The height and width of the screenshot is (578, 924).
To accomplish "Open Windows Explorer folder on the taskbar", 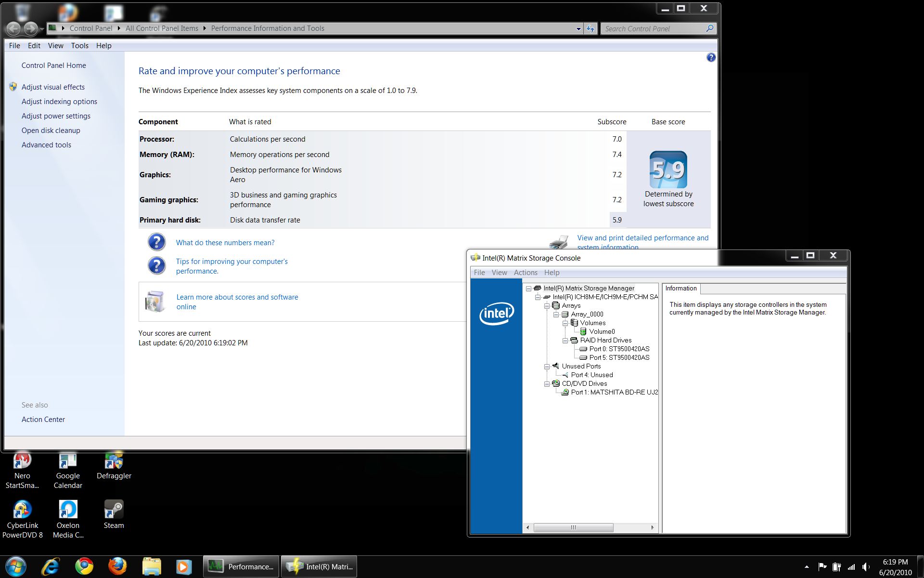I will tap(151, 566).
